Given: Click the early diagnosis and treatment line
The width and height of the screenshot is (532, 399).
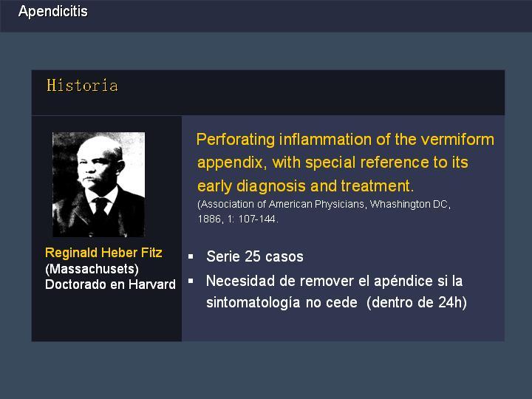Looking at the screenshot, I should [x=305, y=185].
